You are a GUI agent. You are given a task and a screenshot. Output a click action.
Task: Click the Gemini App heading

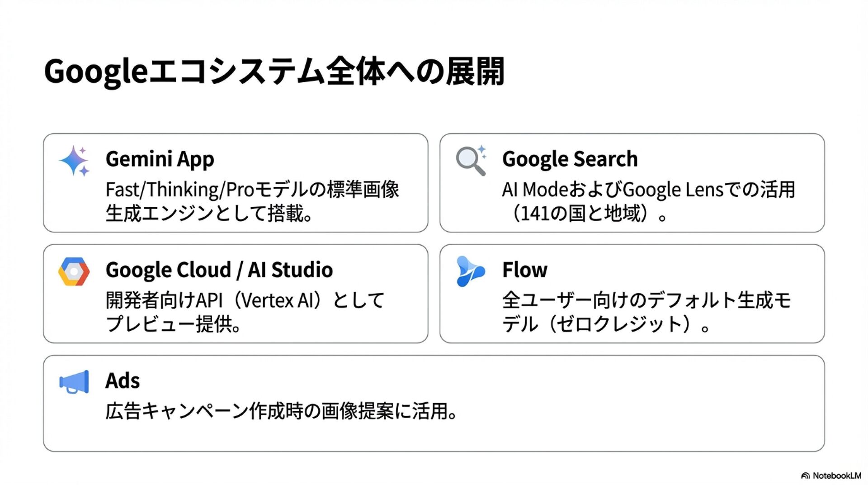160,159
